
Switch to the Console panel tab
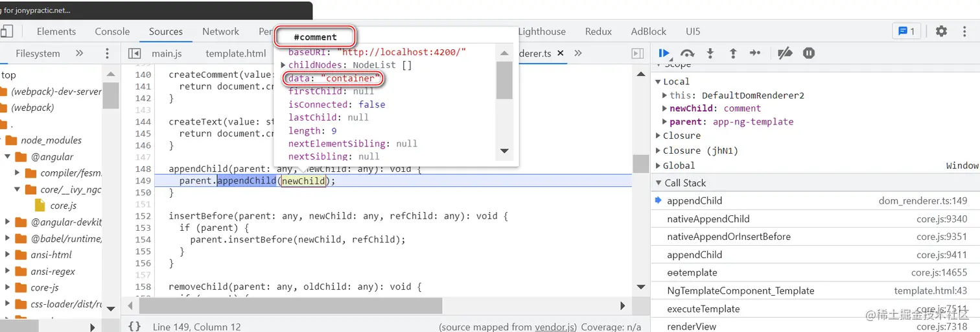click(112, 31)
